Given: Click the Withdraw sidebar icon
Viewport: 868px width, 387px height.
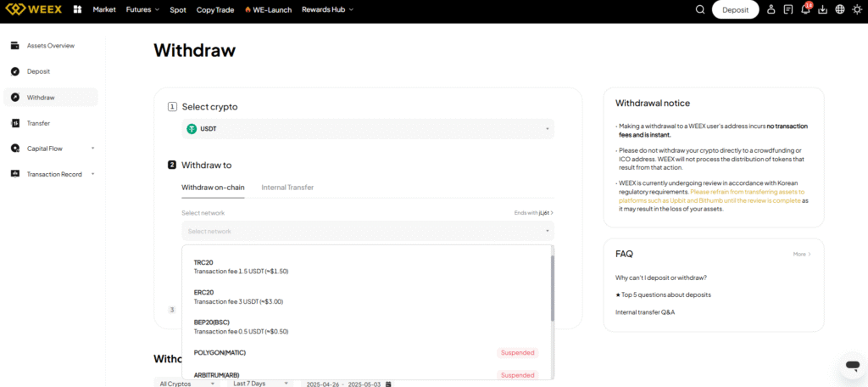Looking at the screenshot, I should coord(15,97).
